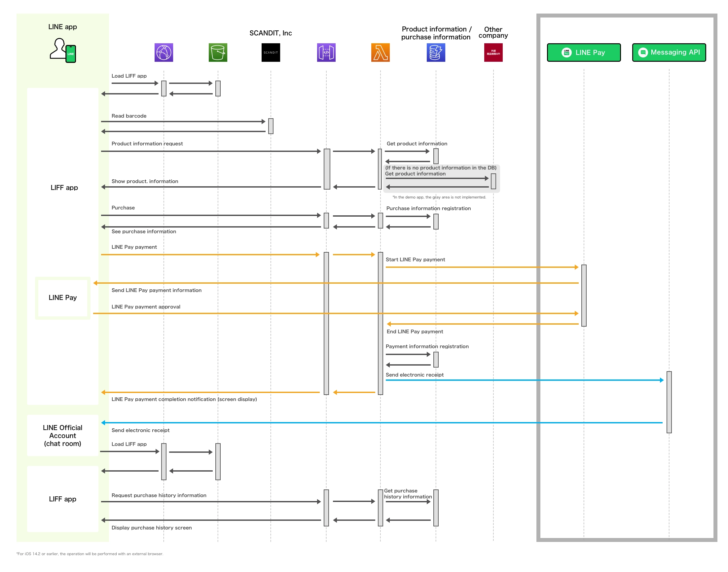Click the Start LINE Pay payment label
This screenshot has width=728, height=572.
(x=415, y=260)
